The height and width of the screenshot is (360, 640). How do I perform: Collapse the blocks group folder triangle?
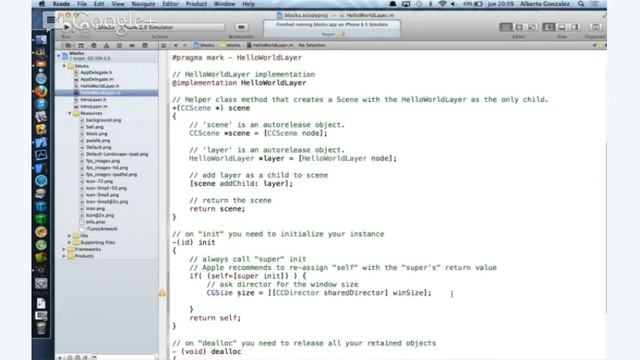64,66
